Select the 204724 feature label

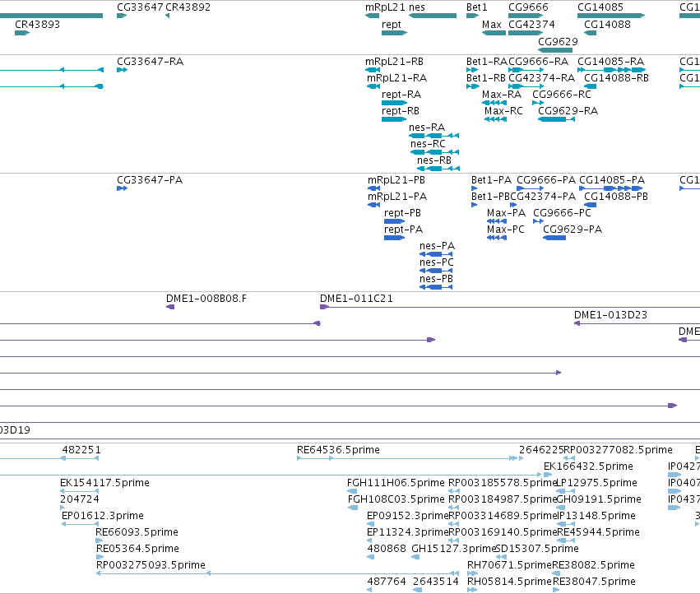tap(80, 499)
